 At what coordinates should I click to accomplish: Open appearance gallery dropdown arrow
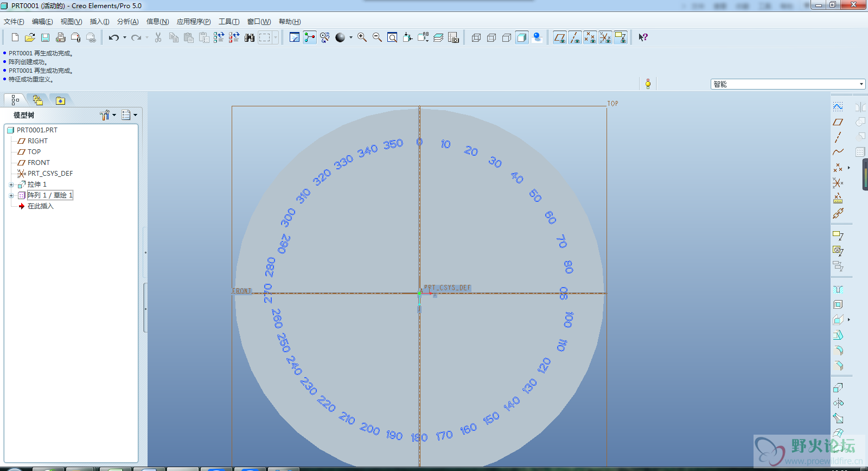click(351, 37)
